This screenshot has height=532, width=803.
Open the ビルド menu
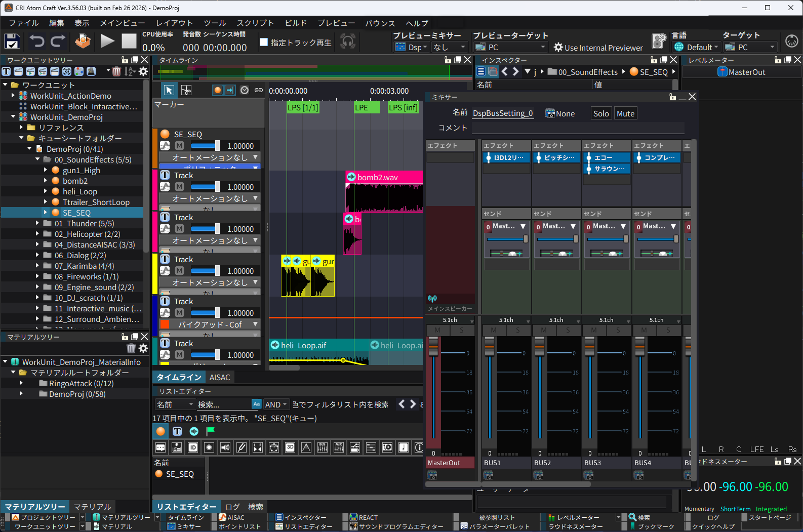(x=296, y=23)
